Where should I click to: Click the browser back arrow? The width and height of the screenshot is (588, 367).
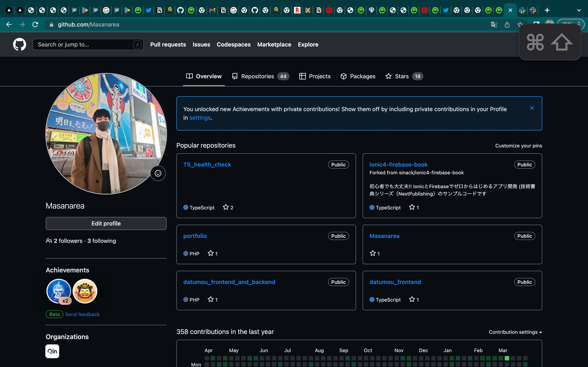click(x=9, y=24)
